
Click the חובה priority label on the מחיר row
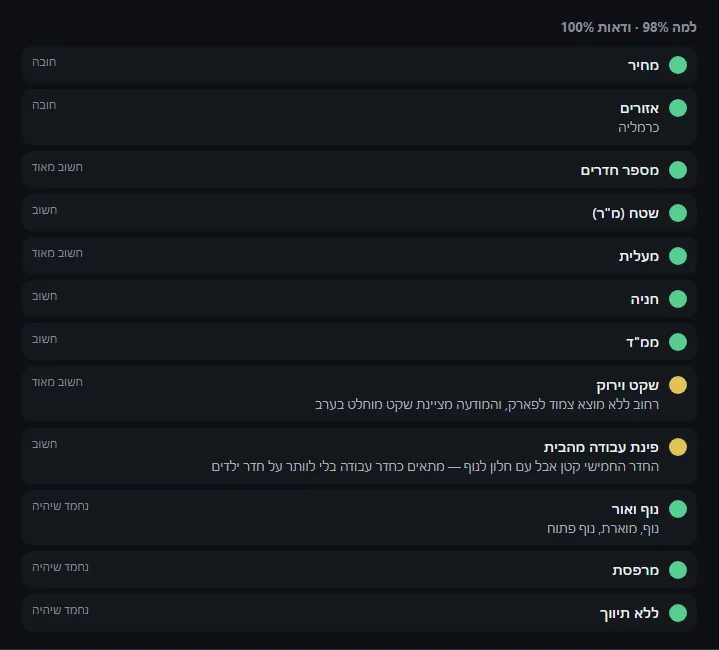click(44, 62)
